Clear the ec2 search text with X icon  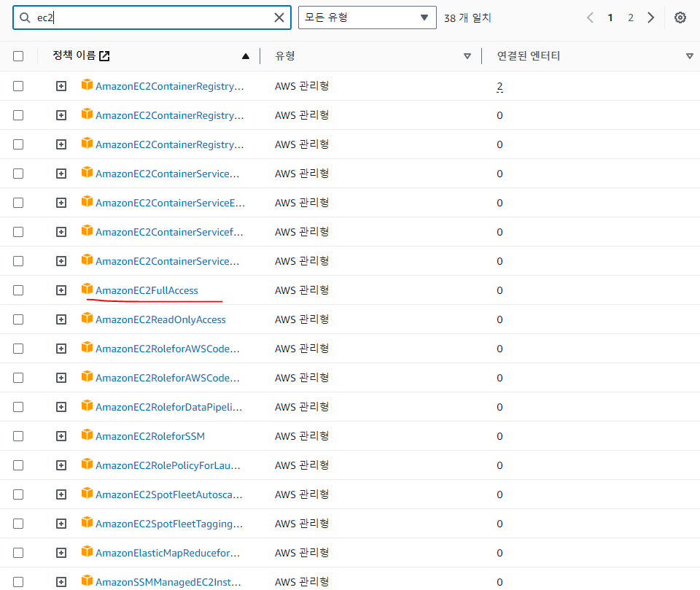coord(279,18)
